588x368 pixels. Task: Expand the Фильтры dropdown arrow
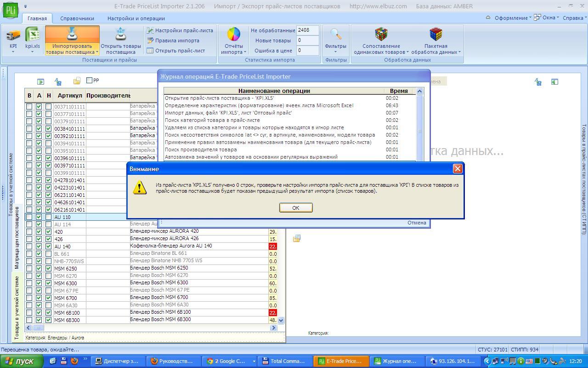click(336, 52)
